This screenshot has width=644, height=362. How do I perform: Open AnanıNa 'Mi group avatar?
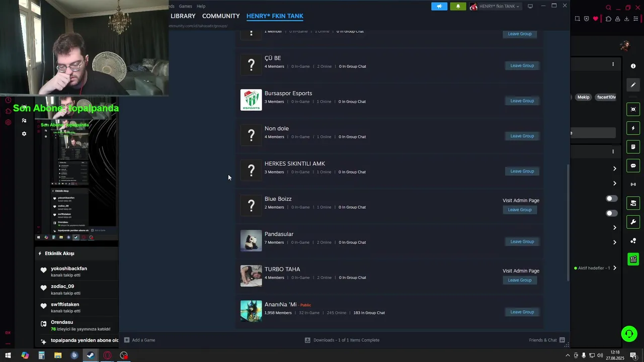(251, 311)
